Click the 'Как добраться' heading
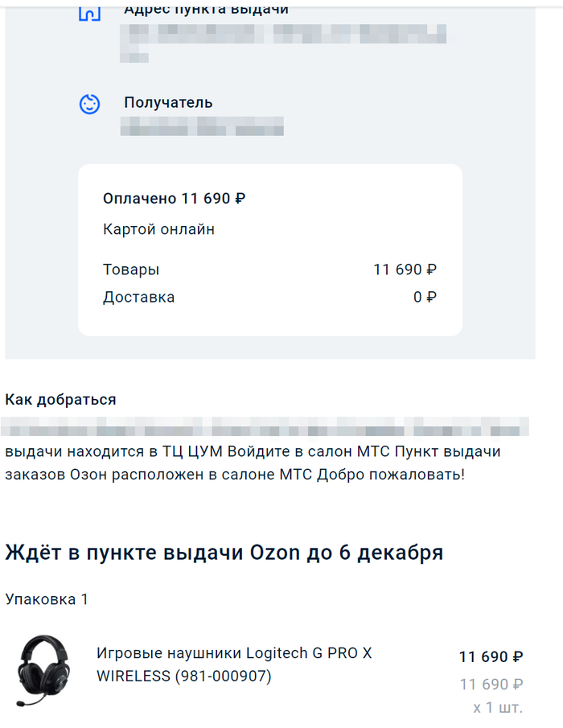The image size is (563, 728). click(60, 400)
